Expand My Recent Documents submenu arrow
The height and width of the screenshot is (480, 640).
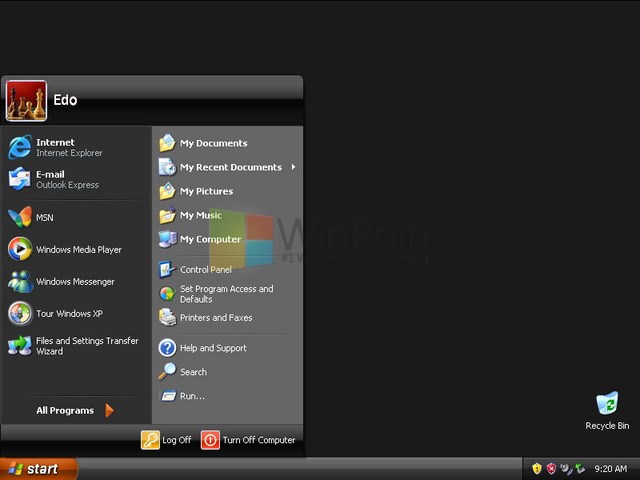tap(293, 167)
